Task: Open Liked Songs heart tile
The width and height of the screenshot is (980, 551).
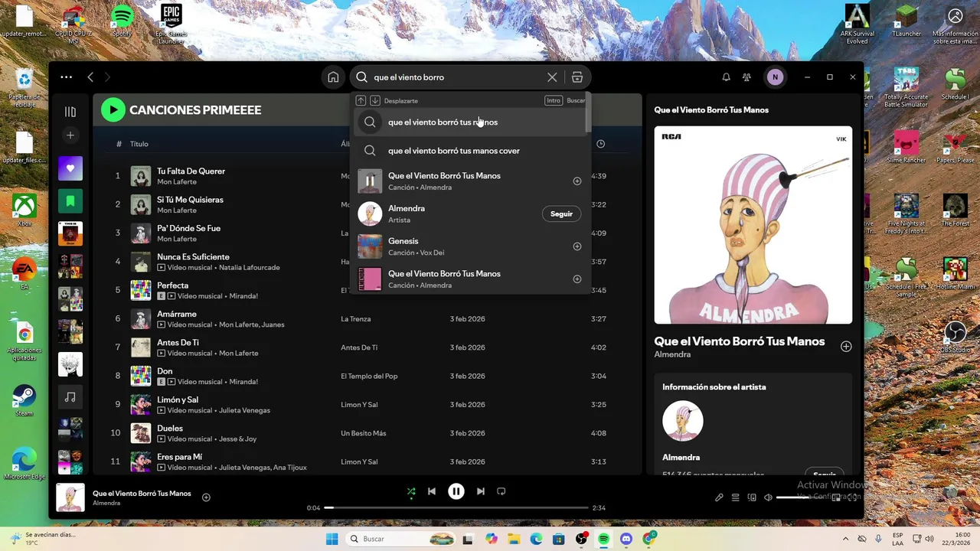Action: [70, 168]
